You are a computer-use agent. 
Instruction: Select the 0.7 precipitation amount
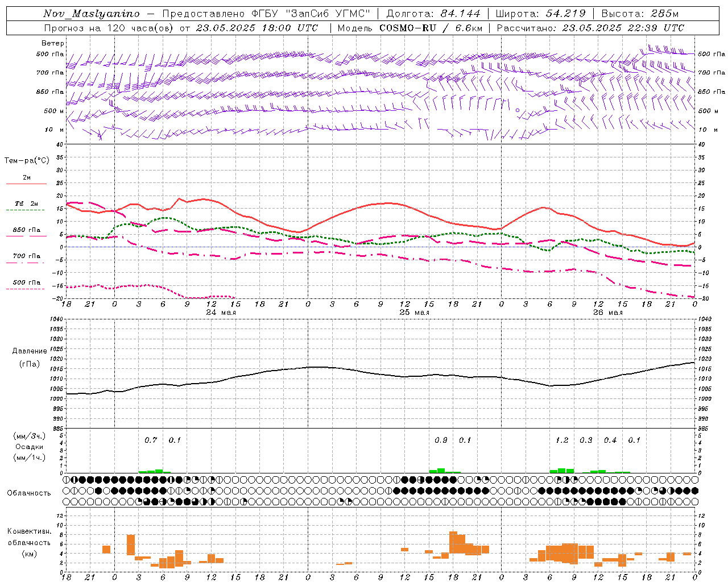(151, 440)
